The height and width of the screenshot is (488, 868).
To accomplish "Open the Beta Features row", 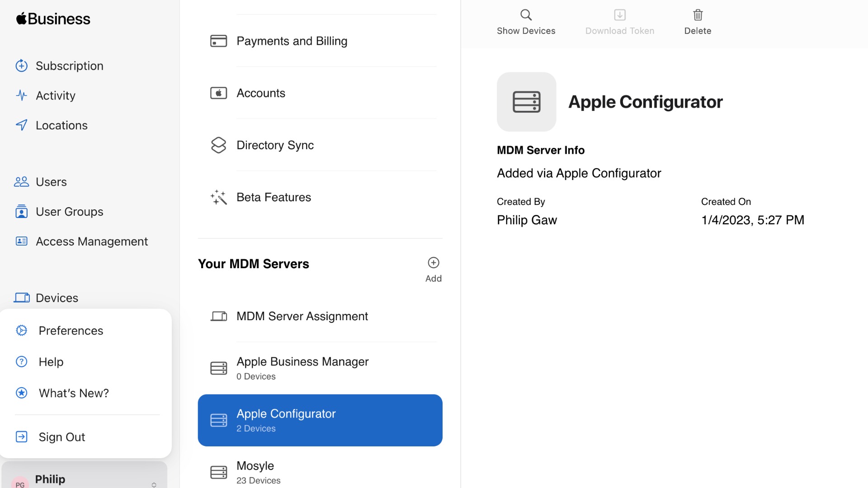I will click(320, 197).
